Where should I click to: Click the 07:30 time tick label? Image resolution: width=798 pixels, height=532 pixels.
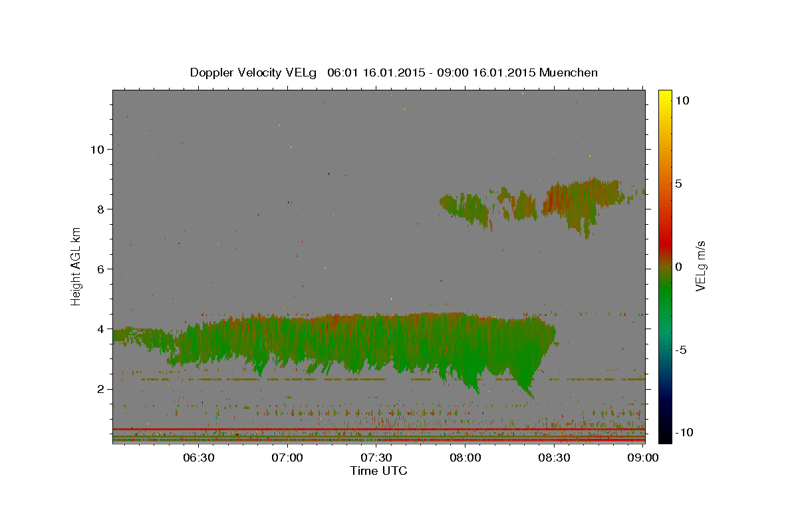coord(376,458)
